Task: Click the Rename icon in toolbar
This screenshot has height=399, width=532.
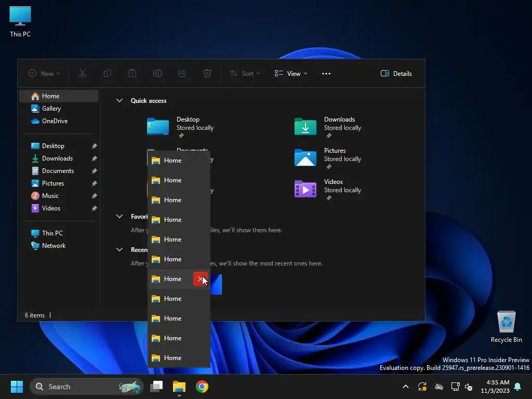Action: pos(157,73)
